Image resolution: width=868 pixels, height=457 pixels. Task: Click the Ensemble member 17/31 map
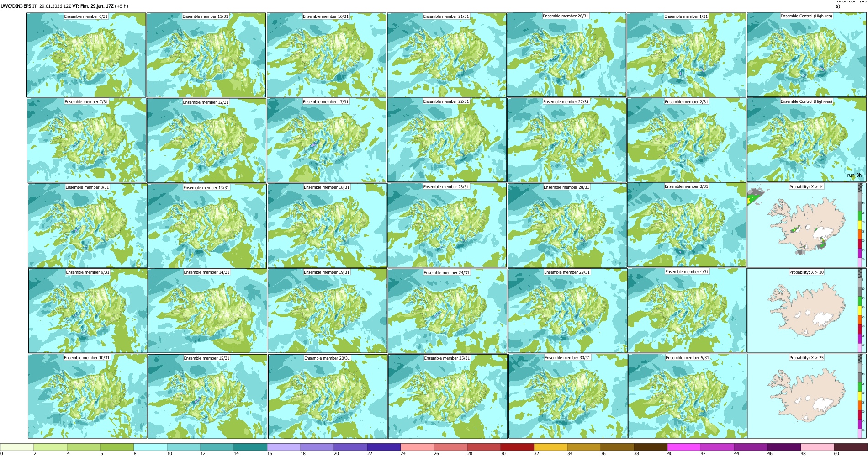pyautogui.click(x=327, y=140)
